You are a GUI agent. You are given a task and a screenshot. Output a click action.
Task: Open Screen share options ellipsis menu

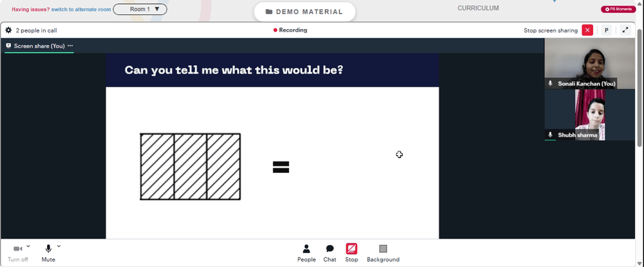(x=70, y=46)
